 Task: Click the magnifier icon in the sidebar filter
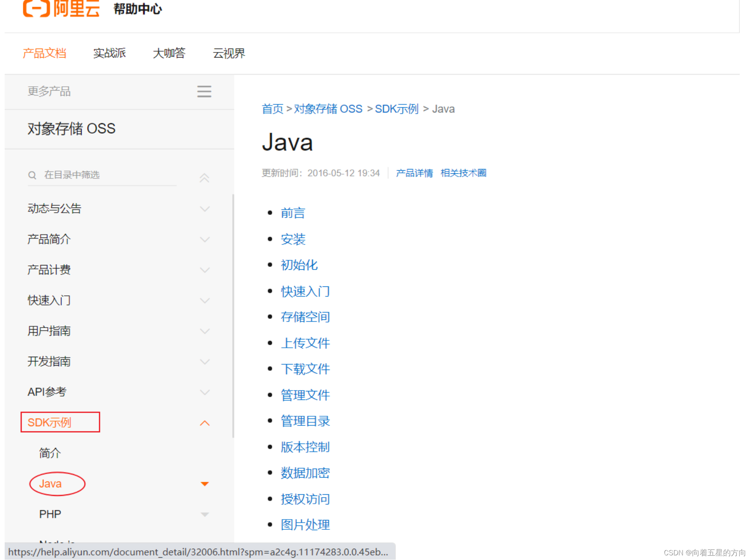coord(32,175)
